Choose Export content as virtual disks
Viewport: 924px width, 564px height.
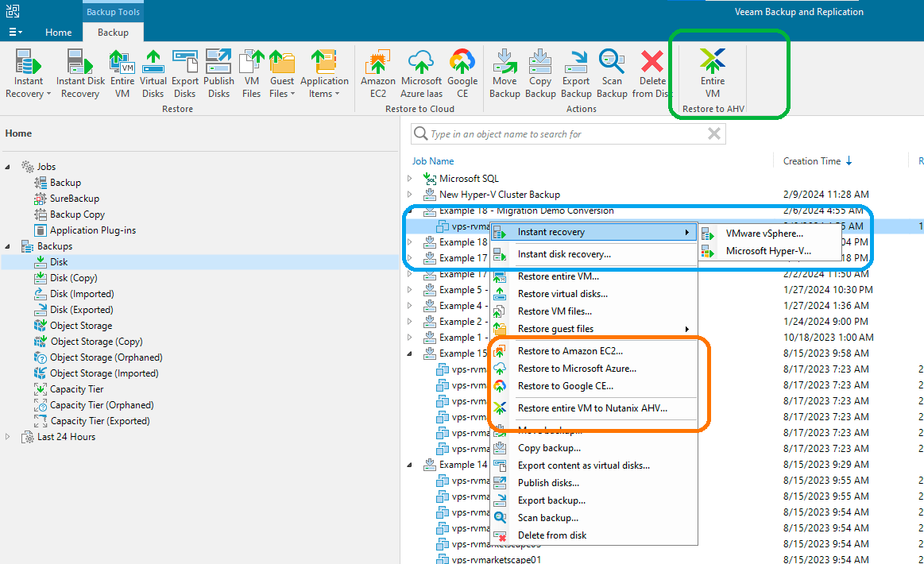[593, 465]
